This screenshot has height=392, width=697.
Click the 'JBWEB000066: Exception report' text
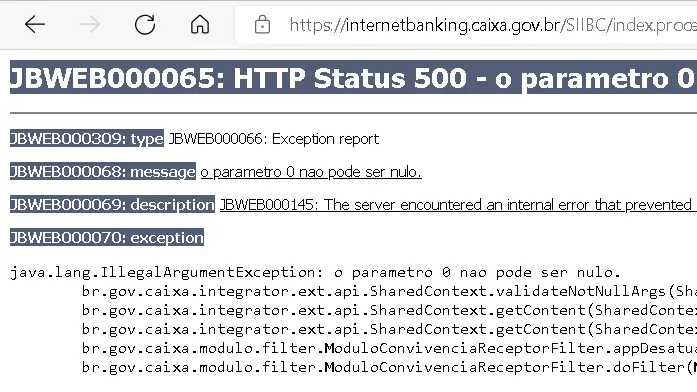tap(274, 139)
